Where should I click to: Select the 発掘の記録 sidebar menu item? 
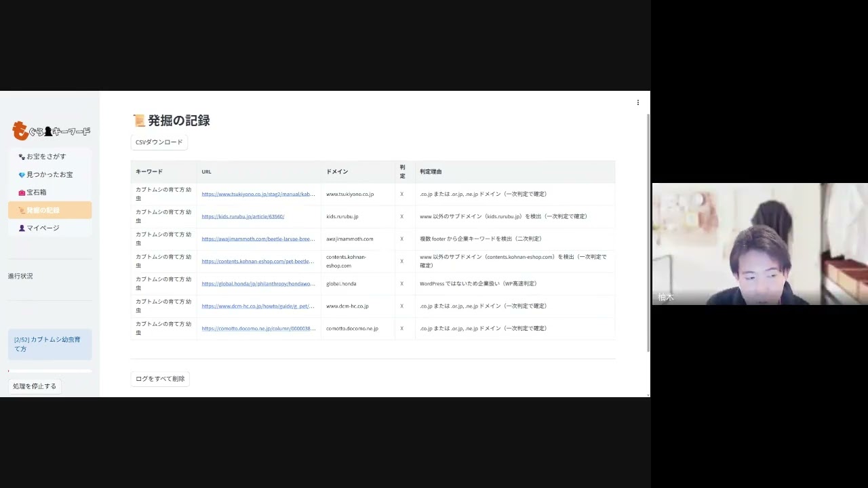[50, 210]
